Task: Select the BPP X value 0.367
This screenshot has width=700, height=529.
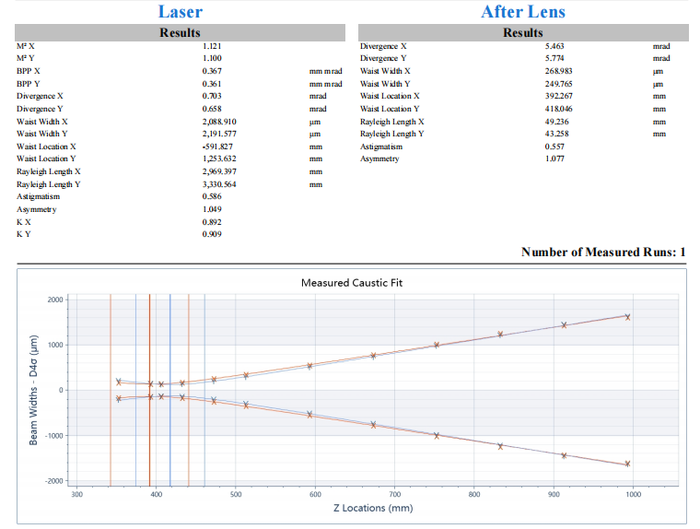Action: coord(212,72)
